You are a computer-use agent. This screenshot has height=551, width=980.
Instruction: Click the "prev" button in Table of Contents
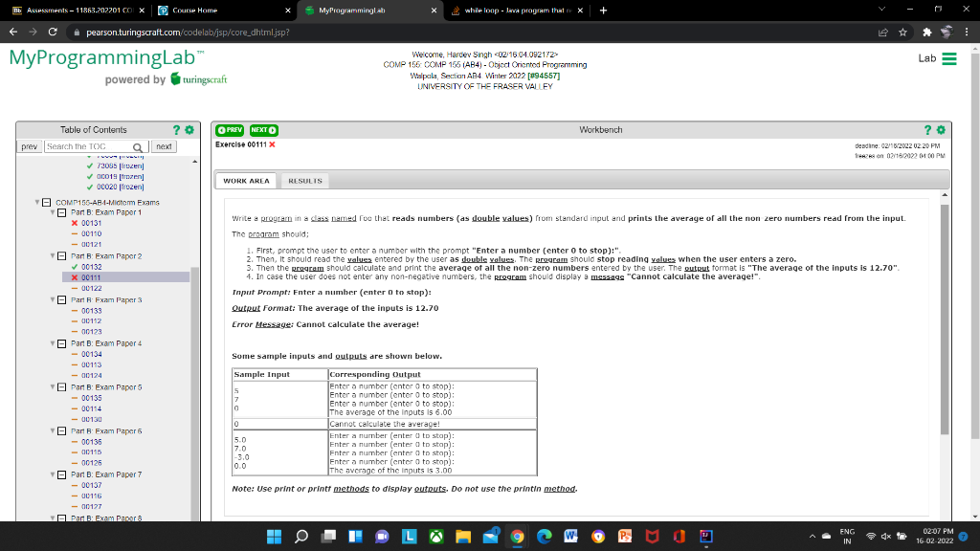coord(30,146)
